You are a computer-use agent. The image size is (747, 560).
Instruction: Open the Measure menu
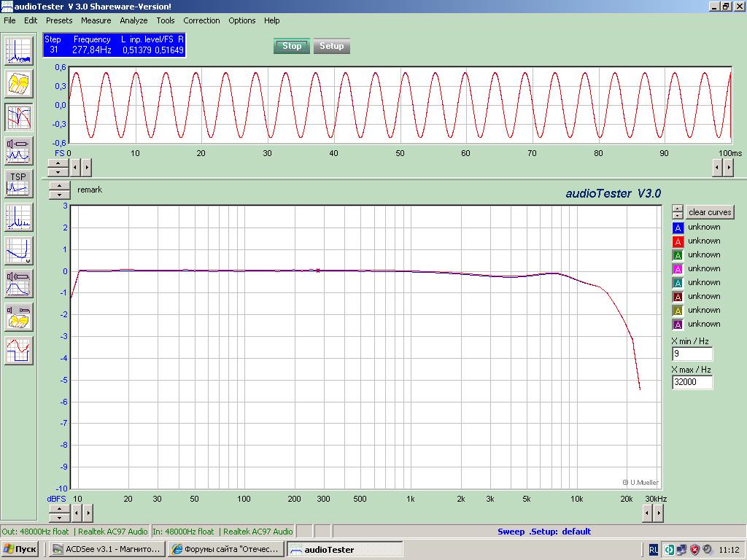point(96,20)
